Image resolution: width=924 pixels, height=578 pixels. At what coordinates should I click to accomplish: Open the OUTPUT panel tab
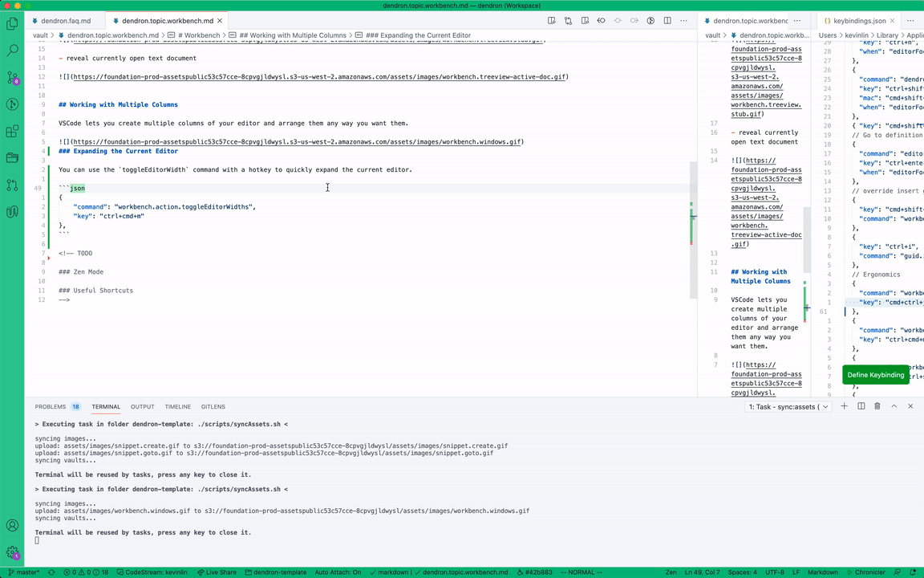coord(143,406)
